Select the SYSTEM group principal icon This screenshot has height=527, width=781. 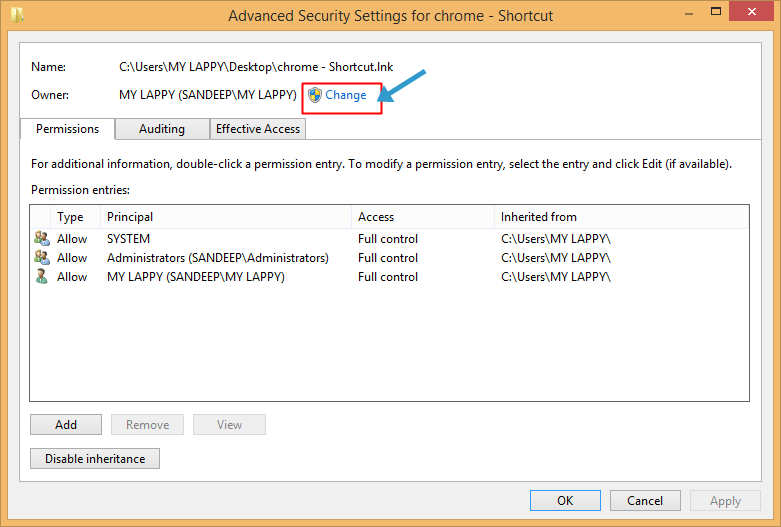[x=42, y=239]
